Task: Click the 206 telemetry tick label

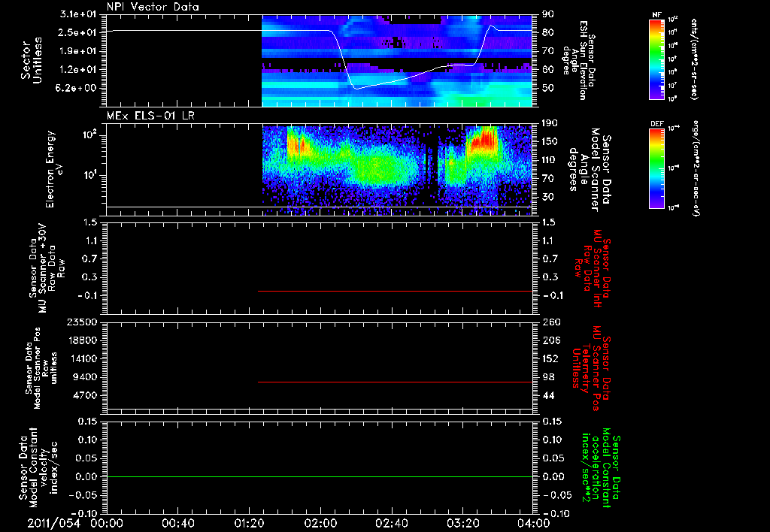Action: [x=550, y=340]
